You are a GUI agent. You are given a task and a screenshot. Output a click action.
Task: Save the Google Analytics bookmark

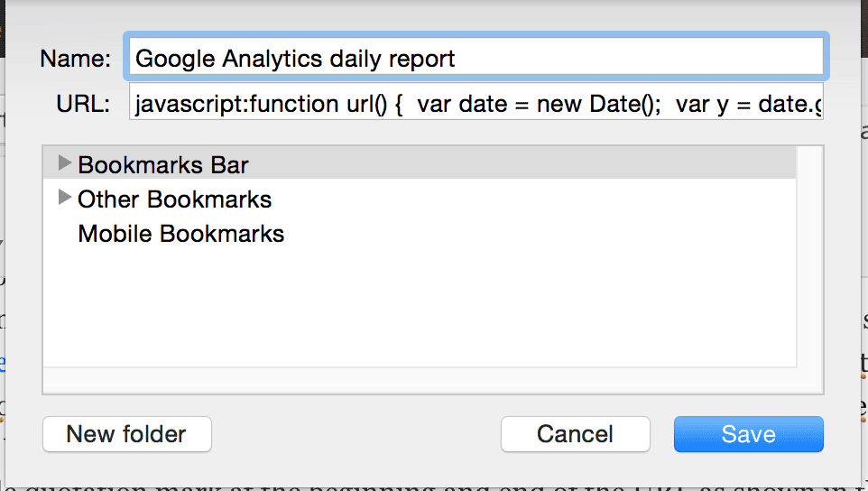pos(748,434)
